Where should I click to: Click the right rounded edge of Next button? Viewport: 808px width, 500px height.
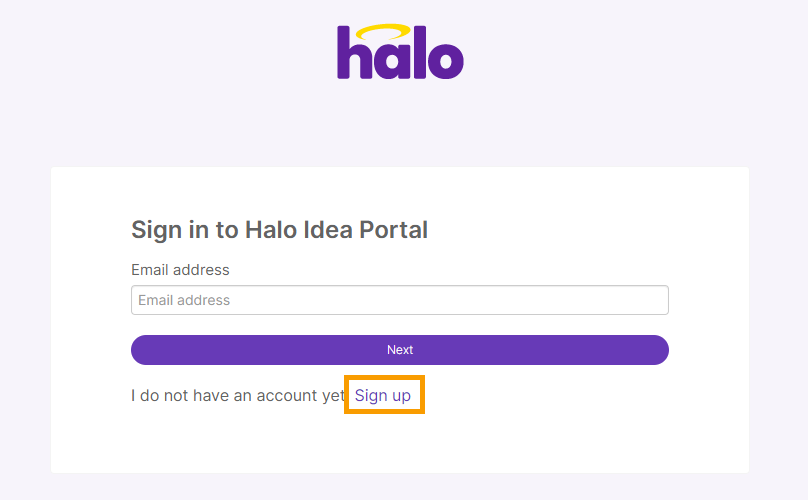coord(660,350)
